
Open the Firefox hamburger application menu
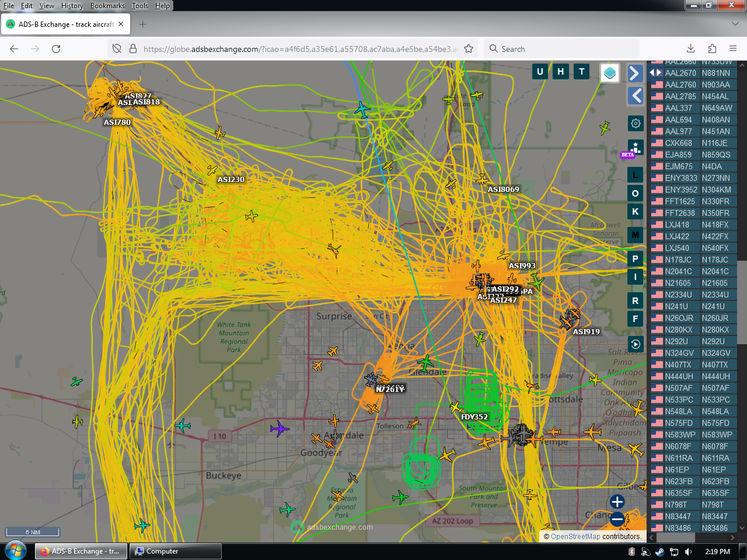pos(733,49)
